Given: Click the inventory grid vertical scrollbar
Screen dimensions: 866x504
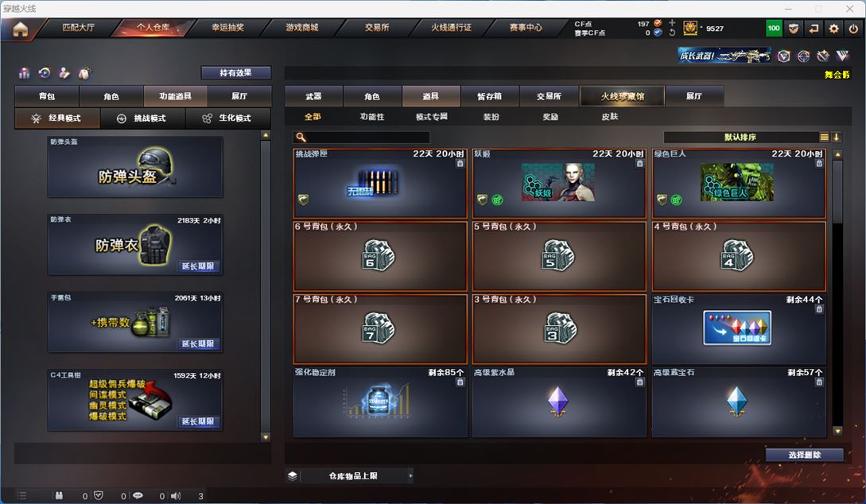Looking at the screenshot, I should click(837, 293).
